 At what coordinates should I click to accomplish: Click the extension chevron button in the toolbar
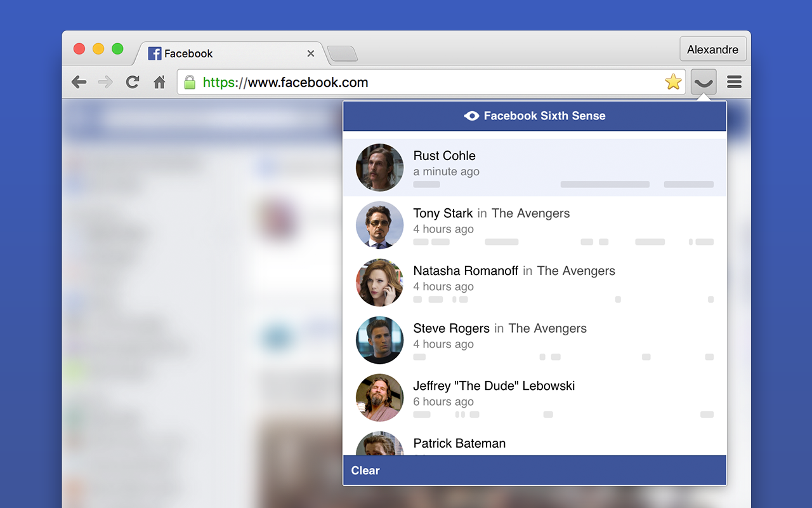click(x=703, y=82)
